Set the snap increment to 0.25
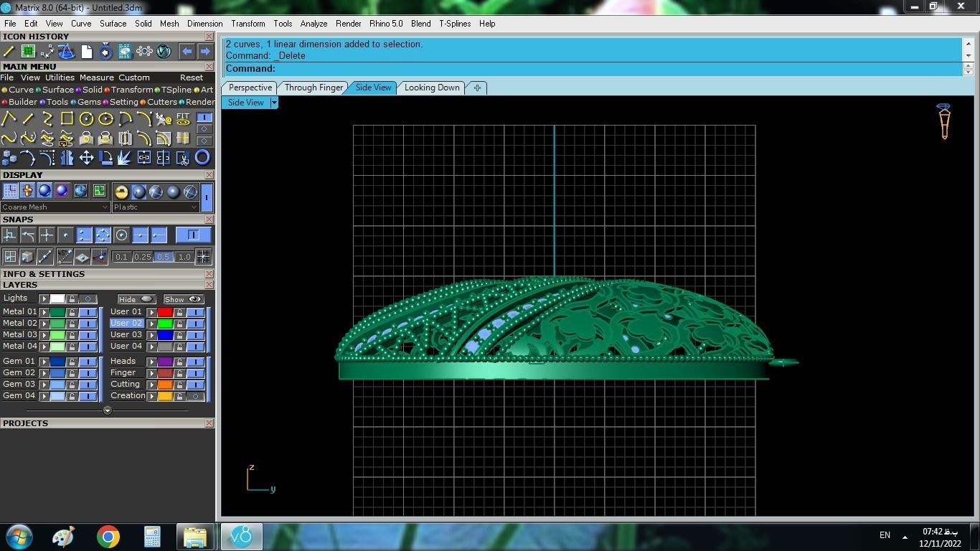Viewport: 980px width, 551px height. [x=143, y=257]
